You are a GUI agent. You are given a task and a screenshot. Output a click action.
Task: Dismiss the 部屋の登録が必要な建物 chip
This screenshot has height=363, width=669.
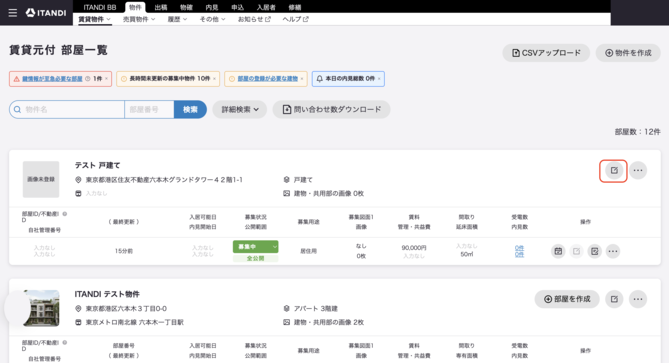point(302,79)
